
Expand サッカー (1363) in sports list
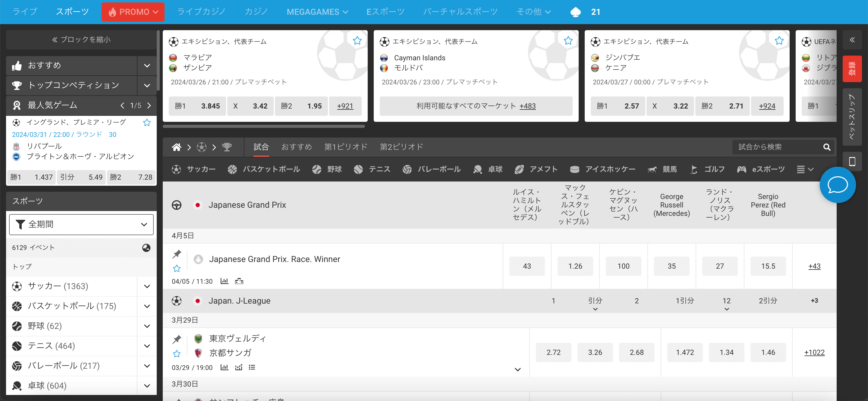point(147,286)
